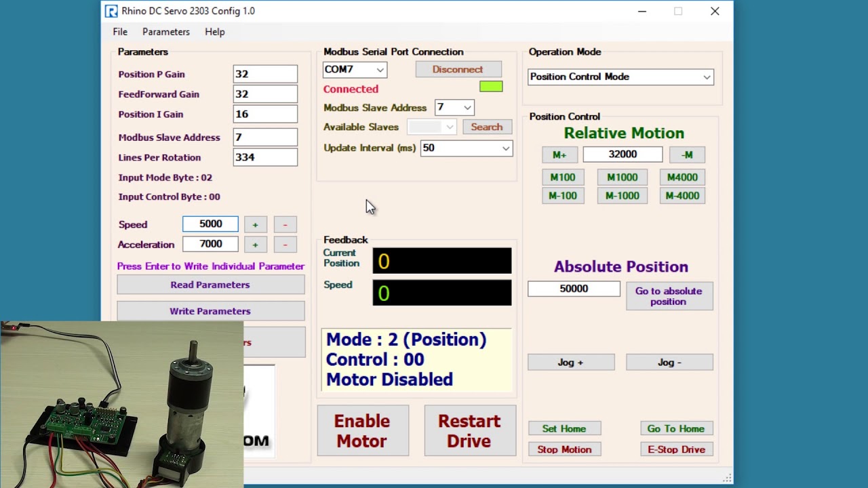The height and width of the screenshot is (488, 868).
Task: Click the Lines Per Rotation field
Action: click(265, 157)
